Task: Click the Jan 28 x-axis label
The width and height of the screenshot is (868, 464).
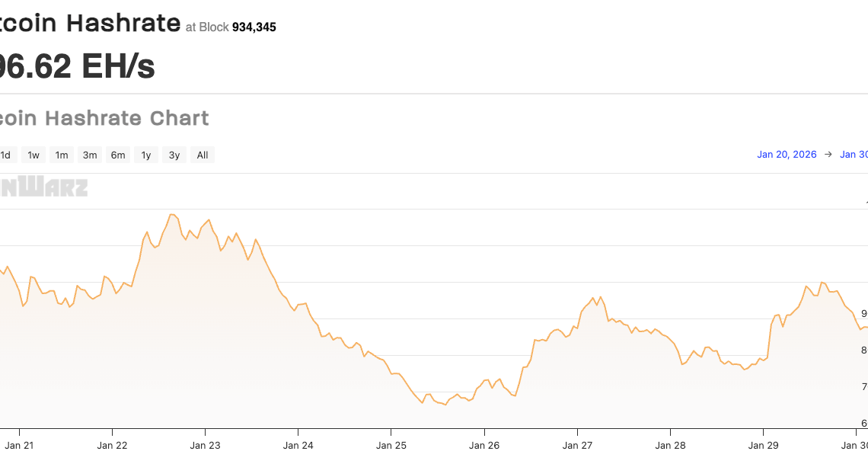Action: click(x=670, y=445)
